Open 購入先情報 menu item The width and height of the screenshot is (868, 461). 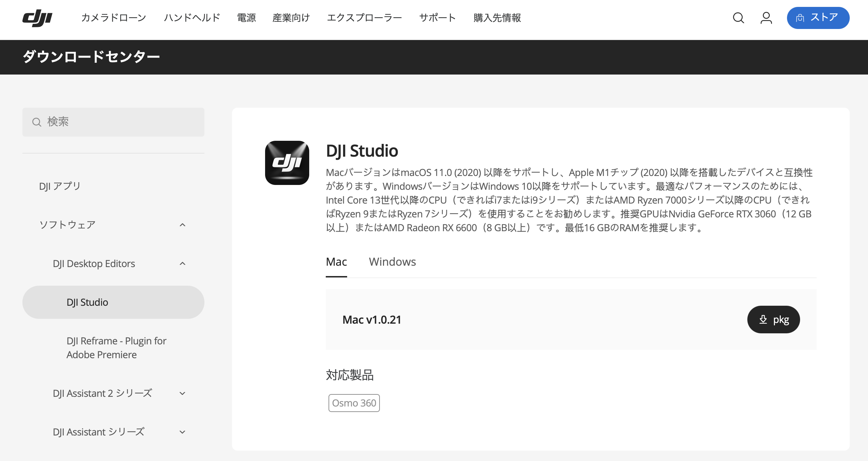497,18
